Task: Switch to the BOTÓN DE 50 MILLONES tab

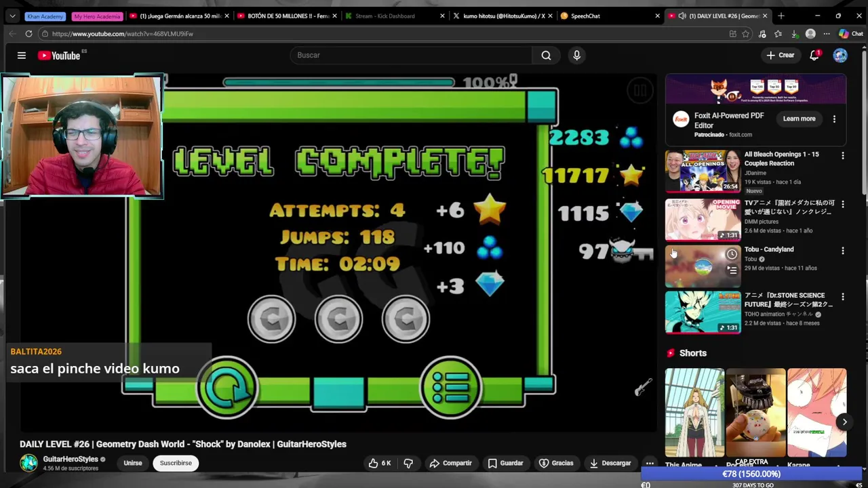Action: (x=288, y=16)
